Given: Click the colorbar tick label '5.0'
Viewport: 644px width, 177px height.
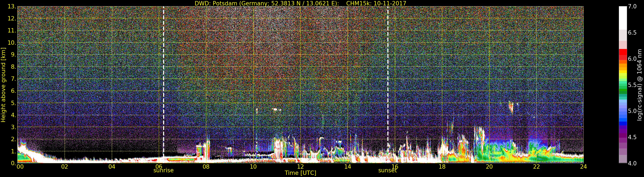Looking at the screenshot, I should pyautogui.click(x=632, y=111).
